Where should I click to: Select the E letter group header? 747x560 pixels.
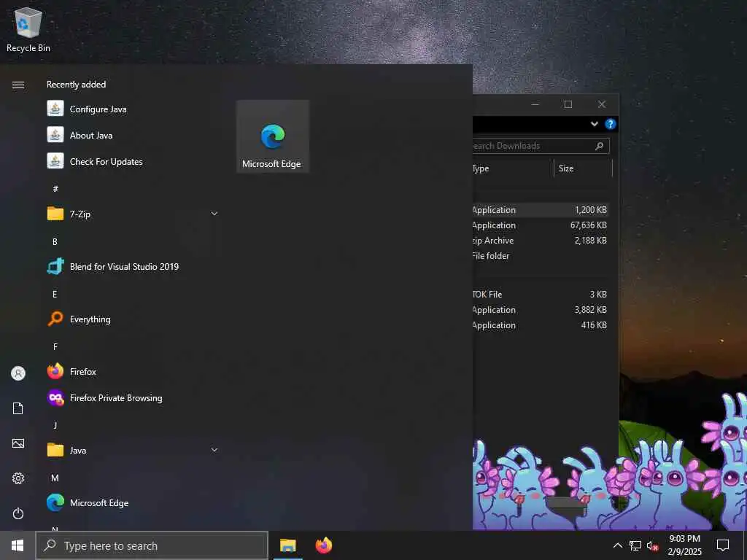[55, 294]
